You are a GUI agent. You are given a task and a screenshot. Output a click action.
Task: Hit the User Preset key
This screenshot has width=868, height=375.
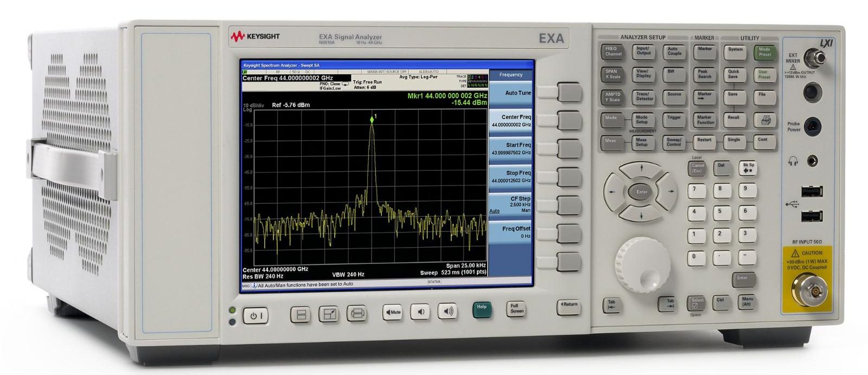pos(764,74)
